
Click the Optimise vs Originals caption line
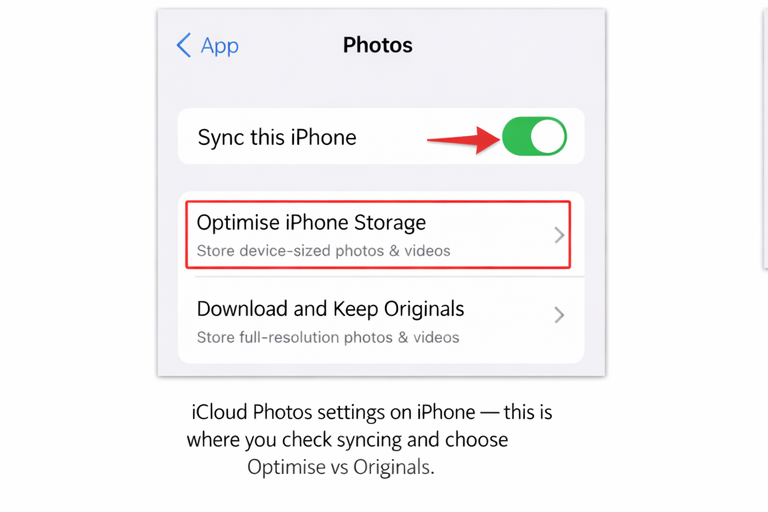tap(341, 467)
